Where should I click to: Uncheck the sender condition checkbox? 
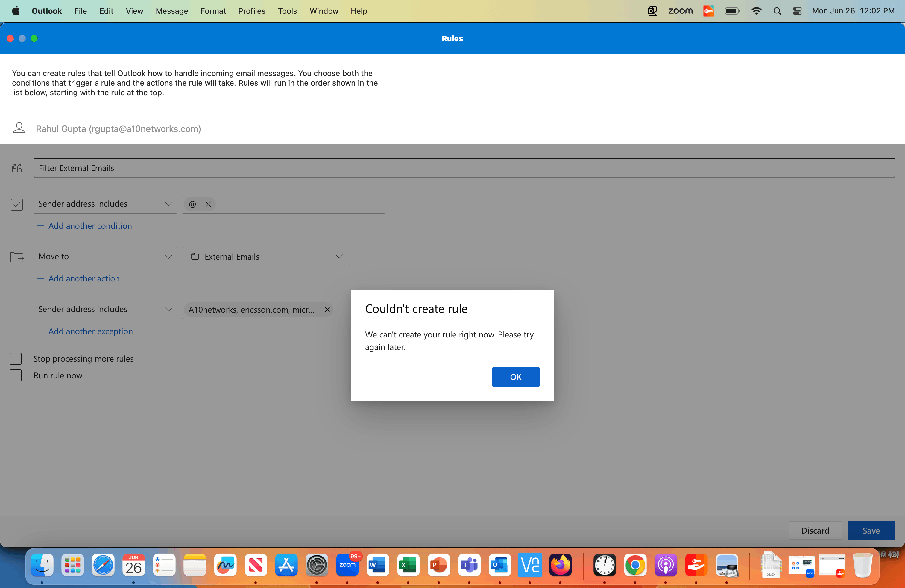[x=17, y=204]
